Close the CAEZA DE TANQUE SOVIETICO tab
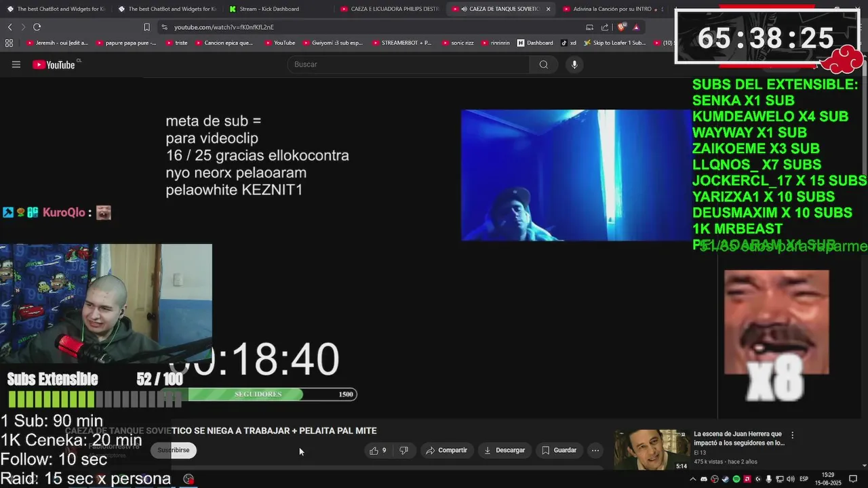Image resolution: width=868 pixels, height=488 pixels. pos(548,9)
